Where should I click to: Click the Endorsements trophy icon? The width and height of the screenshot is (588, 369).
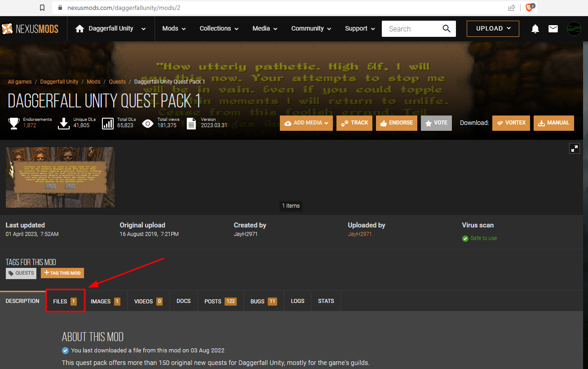point(14,123)
